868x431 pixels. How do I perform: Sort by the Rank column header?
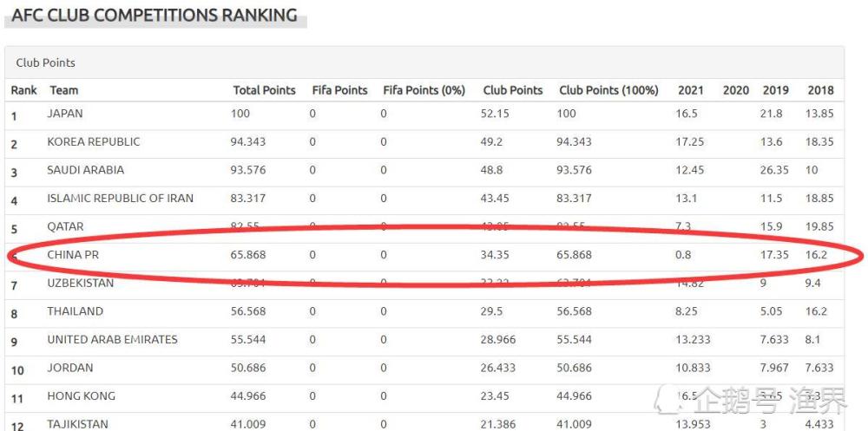tap(23, 90)
